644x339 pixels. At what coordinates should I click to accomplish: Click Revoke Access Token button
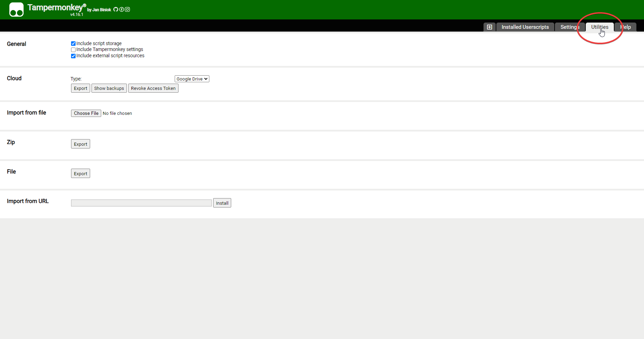153,88
